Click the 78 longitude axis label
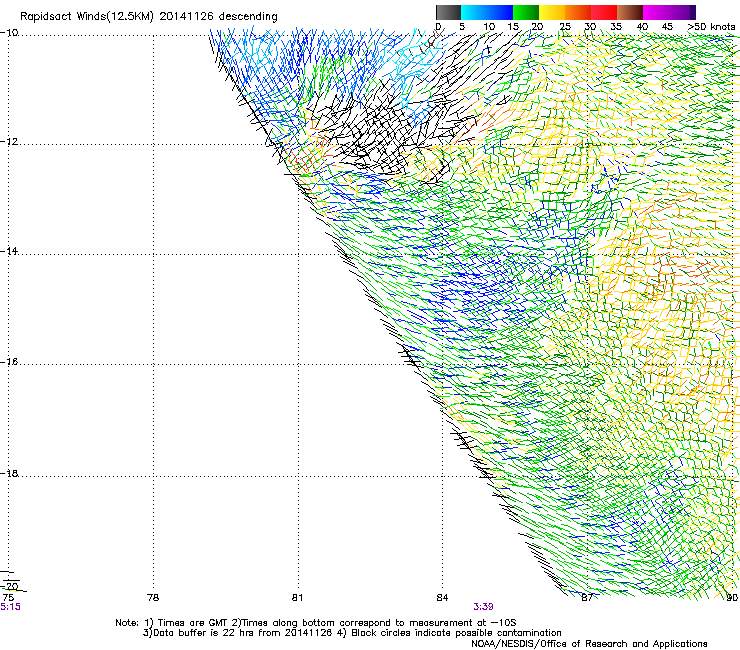 [x=153, y=598]
